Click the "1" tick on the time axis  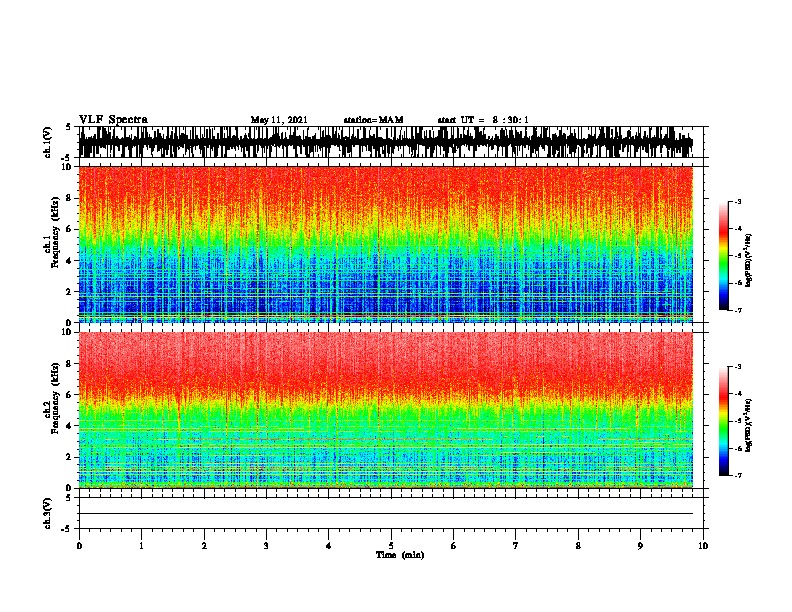point(141,546)
